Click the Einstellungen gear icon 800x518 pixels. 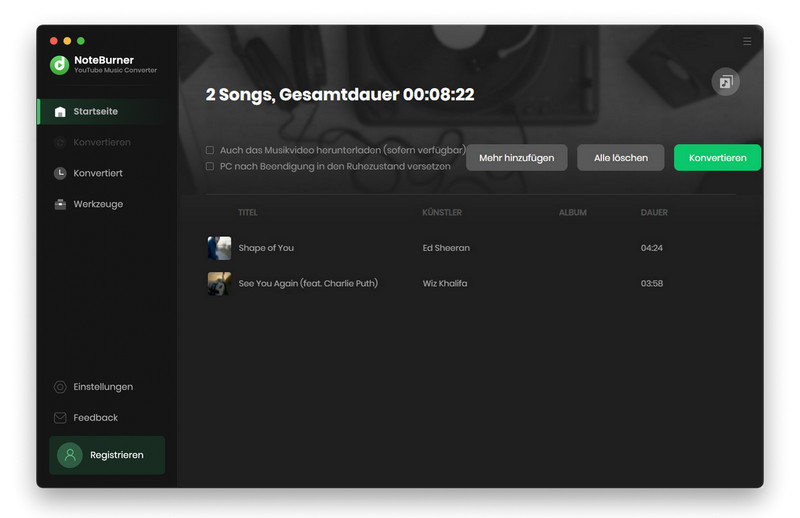point(60,387)
